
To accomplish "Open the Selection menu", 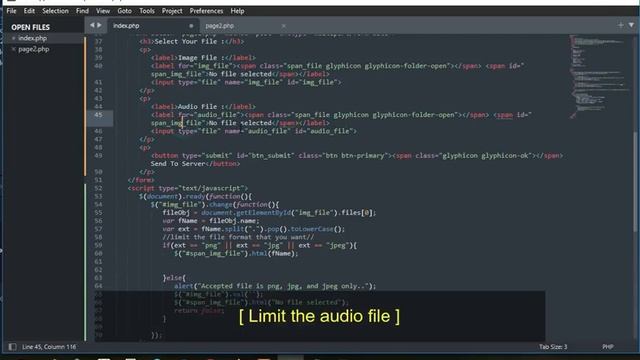I will [56, 11].
